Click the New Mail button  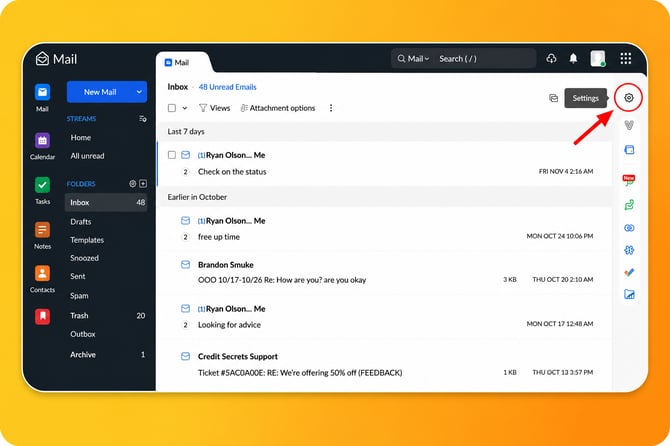point(100,92)
